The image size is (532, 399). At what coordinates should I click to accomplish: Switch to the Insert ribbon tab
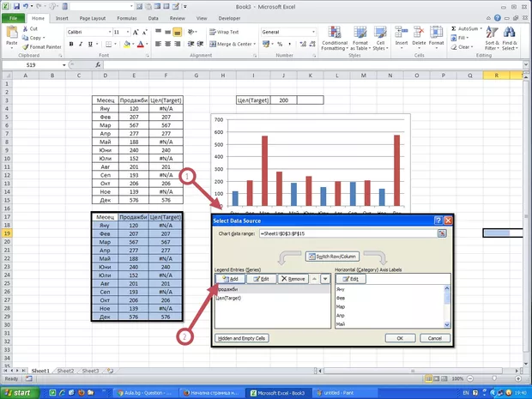point(62,18)
